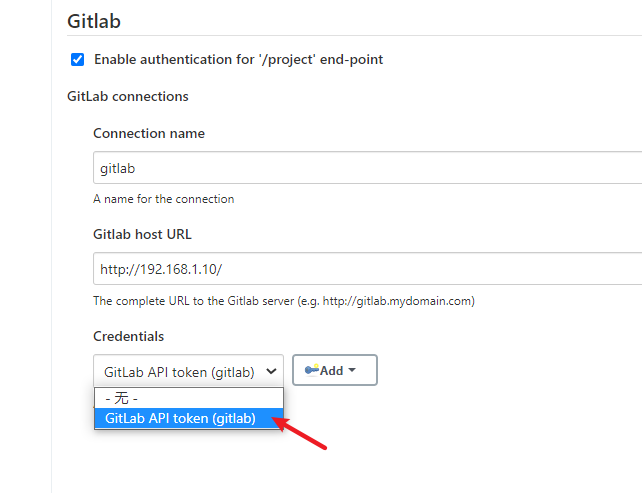Click the key icon on Add button
Viewport: 642px width, 493px height.
[x=312, y=370]
